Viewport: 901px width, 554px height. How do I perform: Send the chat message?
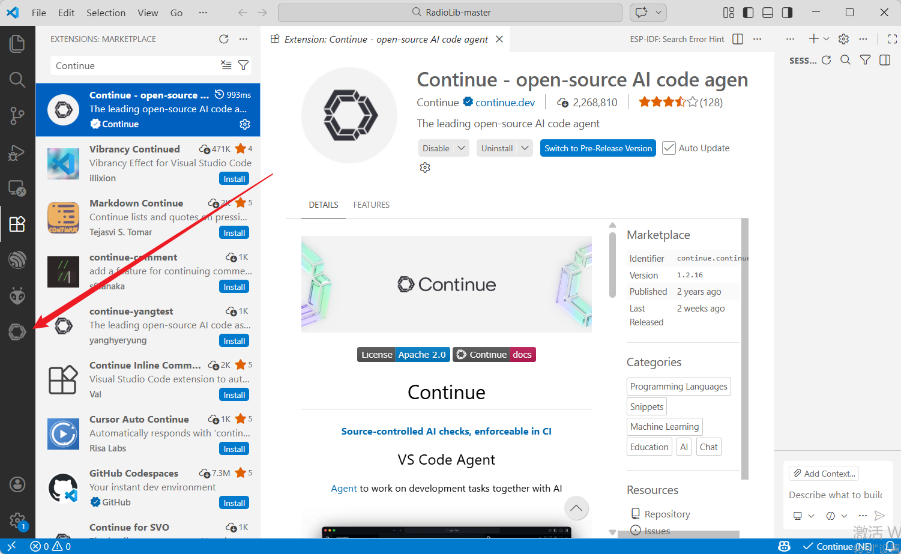point(879,515)
